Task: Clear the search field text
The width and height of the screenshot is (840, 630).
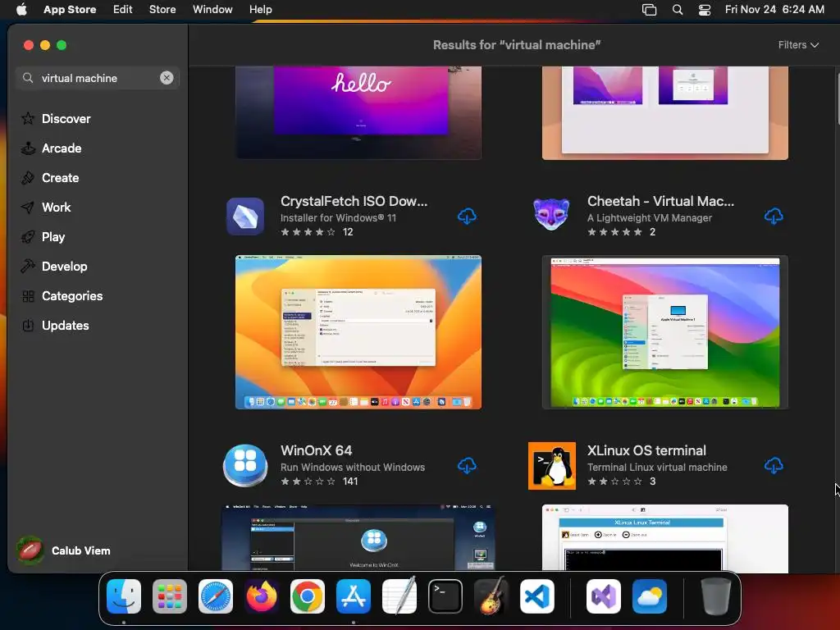Action: [x=167, y=78]
